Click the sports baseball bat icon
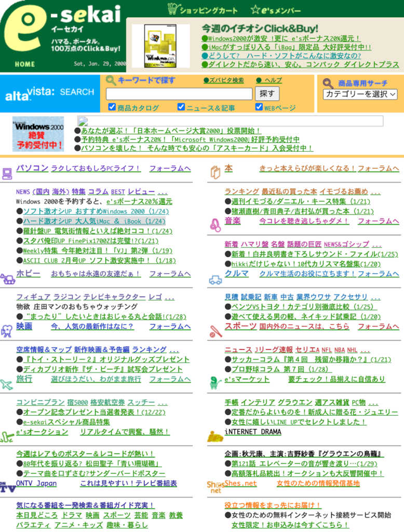Image resolution: width=404 pixels, height=532 pixels. tap(215, 331)
